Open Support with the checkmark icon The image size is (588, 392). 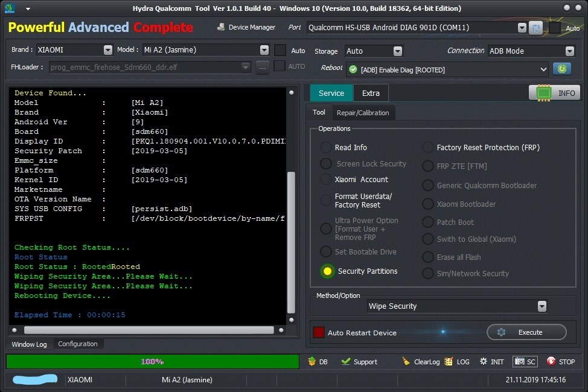click(346, 361)
